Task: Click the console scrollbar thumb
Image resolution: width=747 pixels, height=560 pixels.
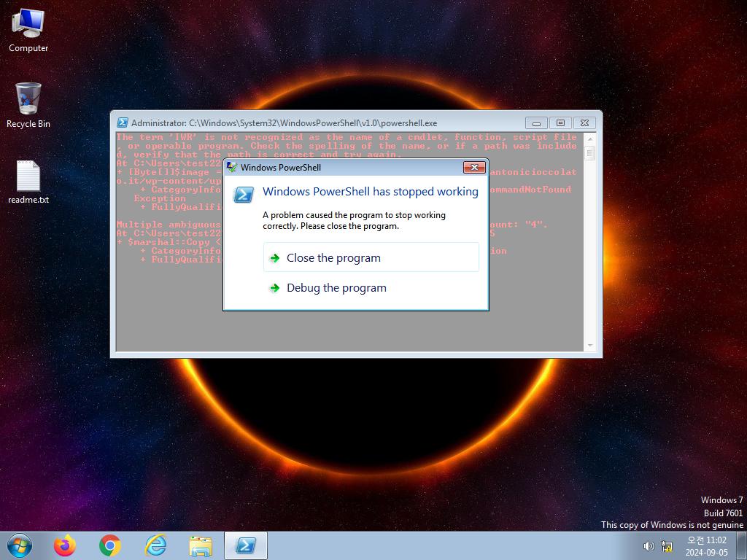Action: pyautogui.click(x=589, y=153)
